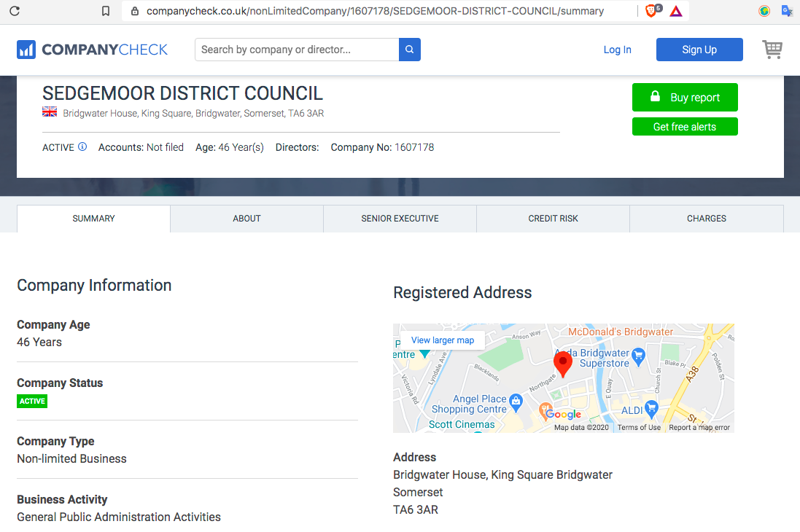Go to the Charges tab

(706, 219)
